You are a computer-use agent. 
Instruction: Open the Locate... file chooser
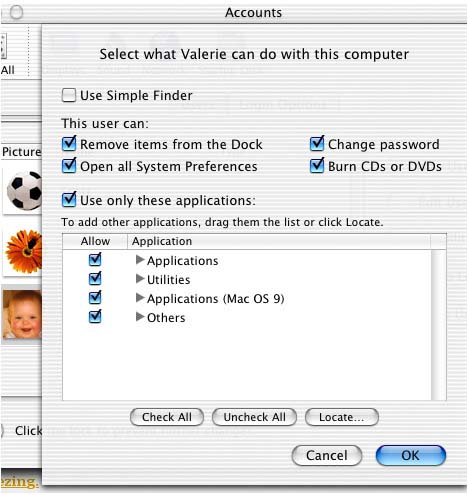(x=342, y=417)
